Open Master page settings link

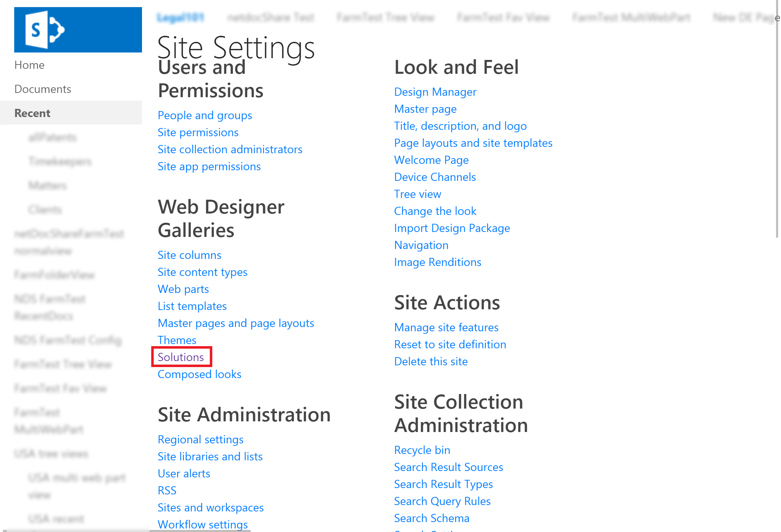[x=425, y=109]
